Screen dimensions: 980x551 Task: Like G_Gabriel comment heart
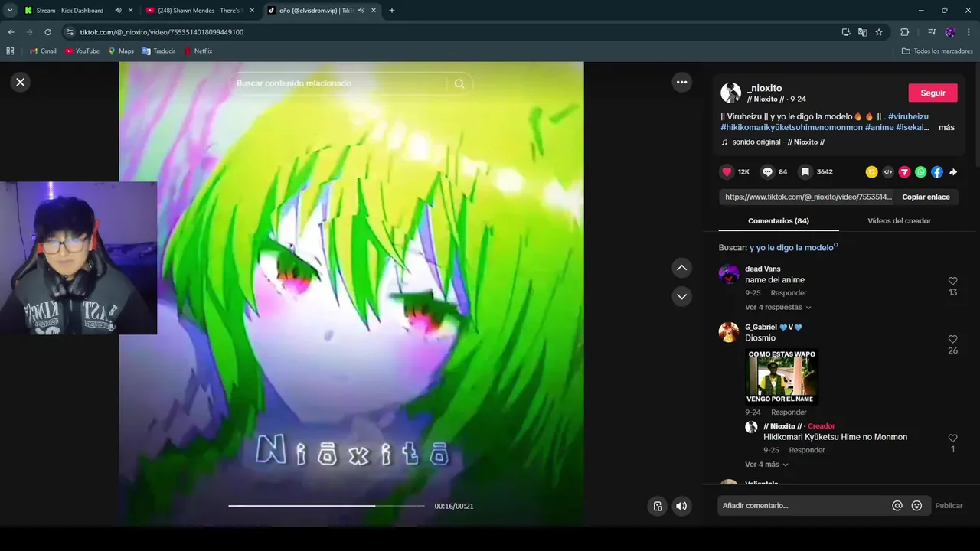point(952,339)
